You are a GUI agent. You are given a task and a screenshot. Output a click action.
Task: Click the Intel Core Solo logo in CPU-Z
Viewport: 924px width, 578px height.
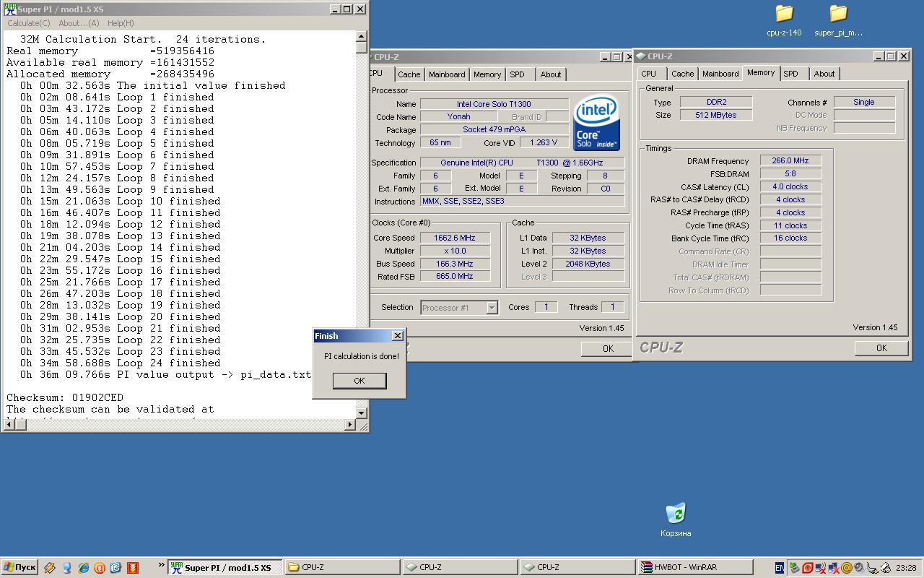click(596, 124)
